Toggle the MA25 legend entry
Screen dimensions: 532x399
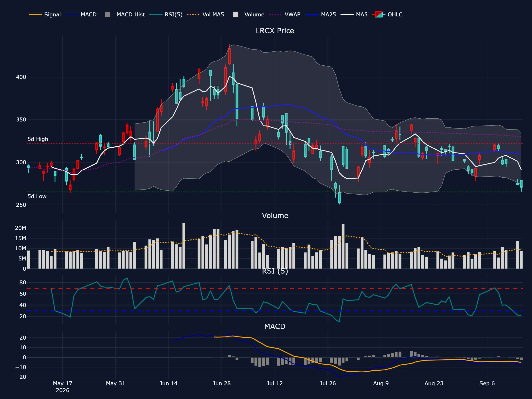coord(321,14)
